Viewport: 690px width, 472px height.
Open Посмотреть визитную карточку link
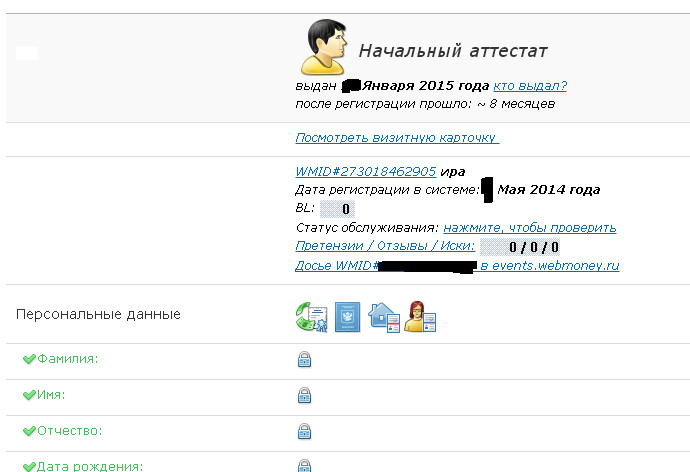(x=397, y=138)
